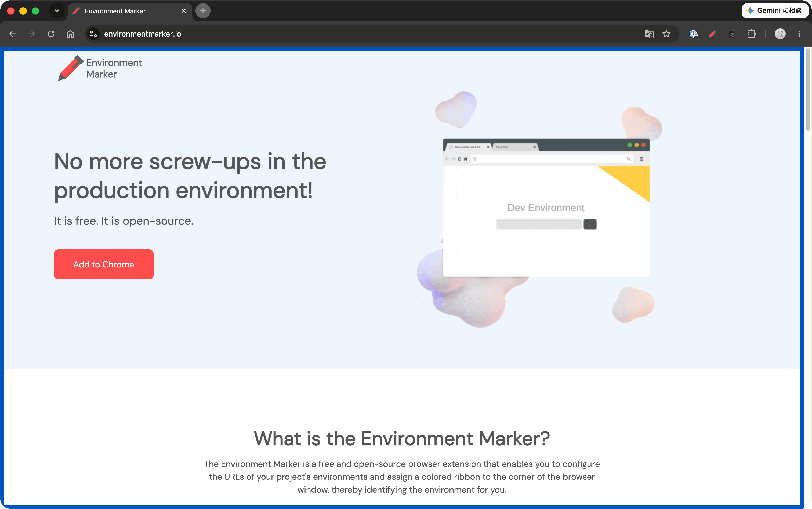This screenshot has width=812, height=509.
Task: Expand the tab search dropdown chevron
Action: [x=57, y=11]
